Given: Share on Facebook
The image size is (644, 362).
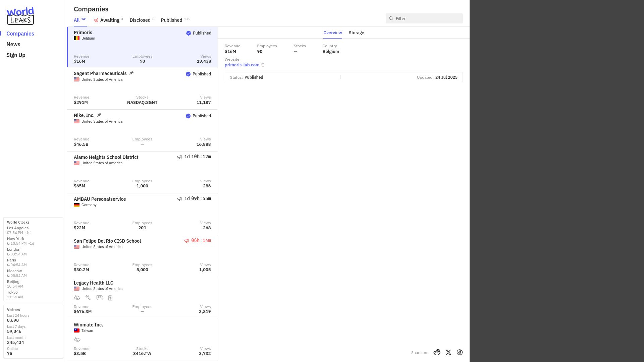Looking at the screenshot, I should (x=460, y=352).
